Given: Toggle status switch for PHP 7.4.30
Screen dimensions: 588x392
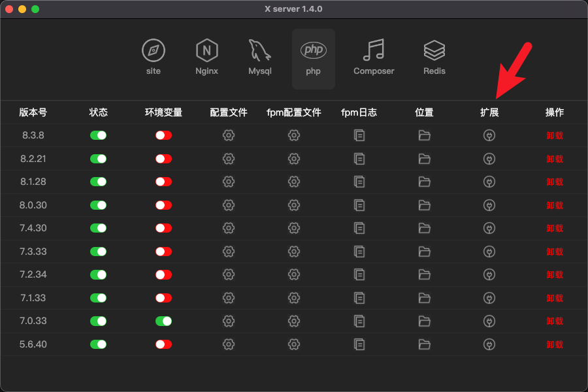Looking at the screenshot, I should point(98,228).
